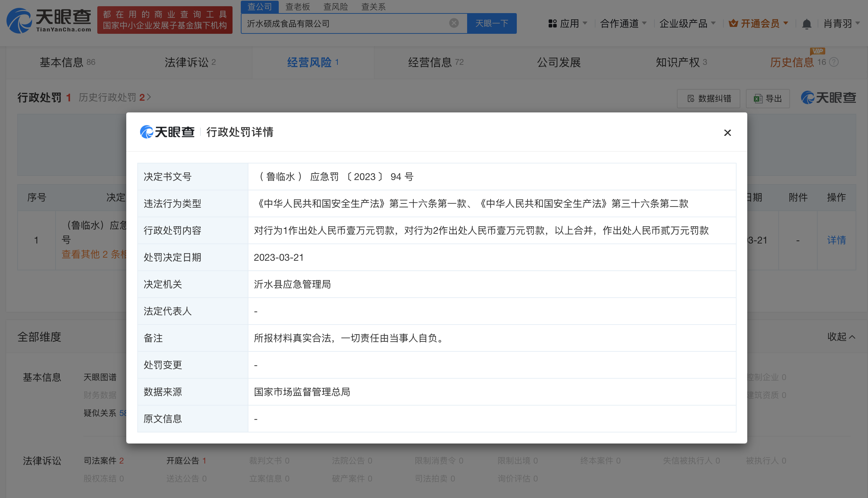Click 终本案件 0 item
The height and width of the screenshot is (498, 868).
pyautogui.click(x=600, y=461)
